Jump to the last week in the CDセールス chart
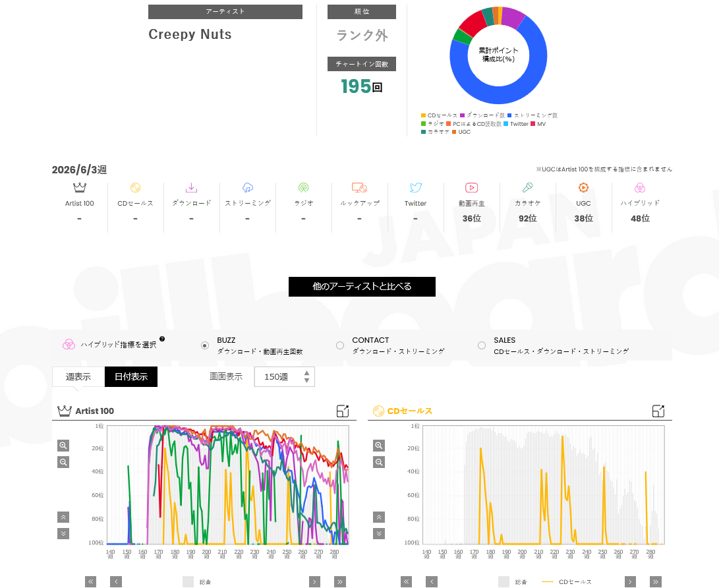Screen dimensions: 719x588 coord(656,581)
